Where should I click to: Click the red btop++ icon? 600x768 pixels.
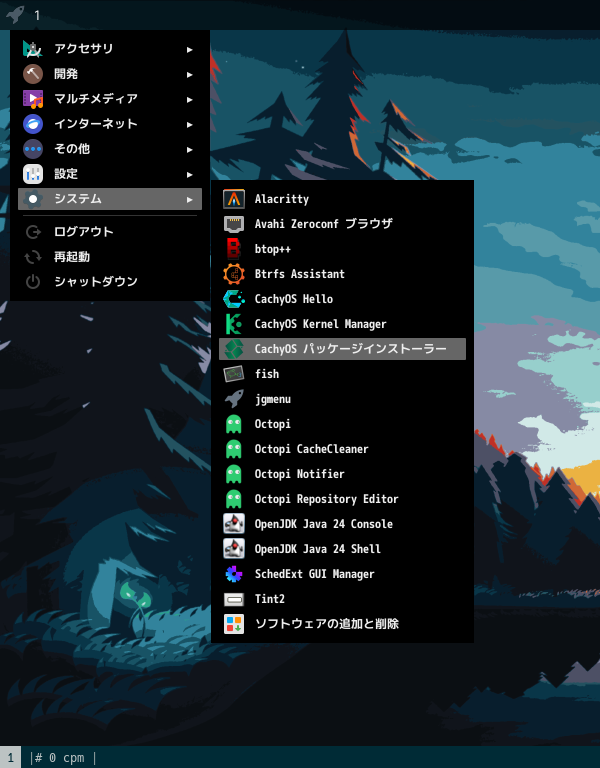tap(234, 249)
